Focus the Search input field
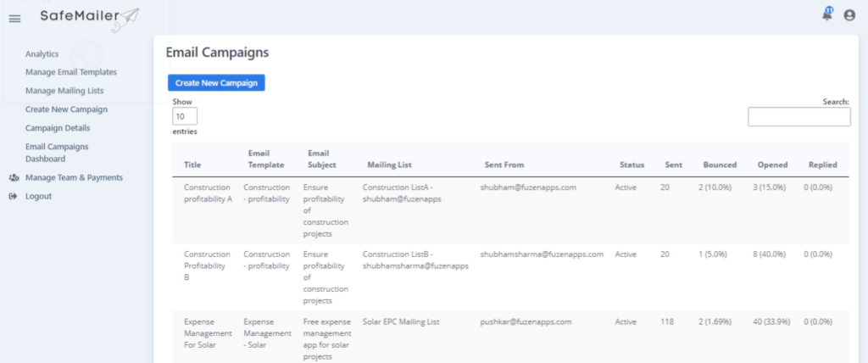868x363 pixels. coord(798,117)
